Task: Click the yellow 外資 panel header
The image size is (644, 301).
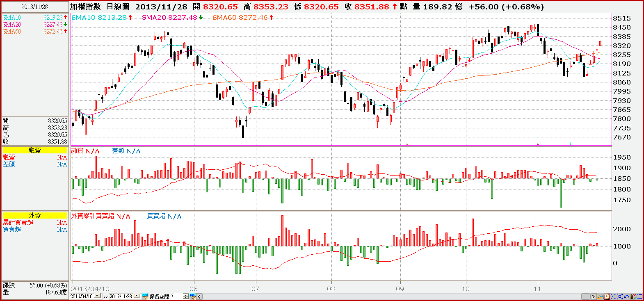Action: click(35, 215)
